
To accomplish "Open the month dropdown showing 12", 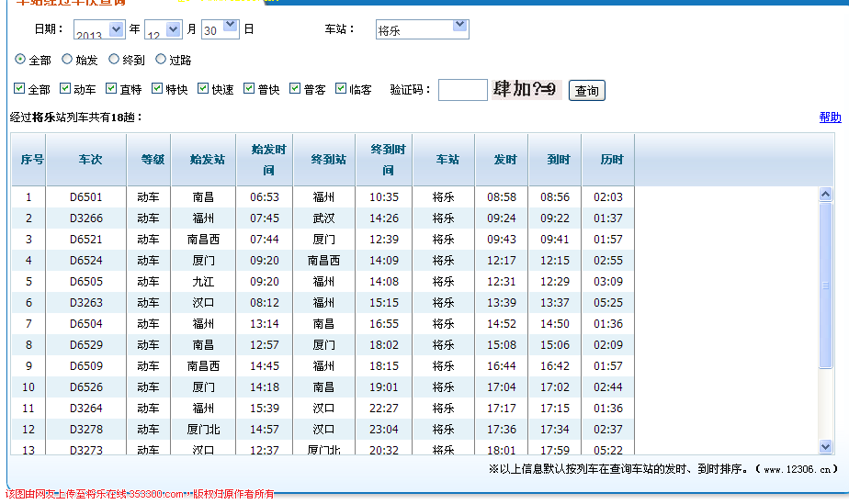I will [163, 29].
